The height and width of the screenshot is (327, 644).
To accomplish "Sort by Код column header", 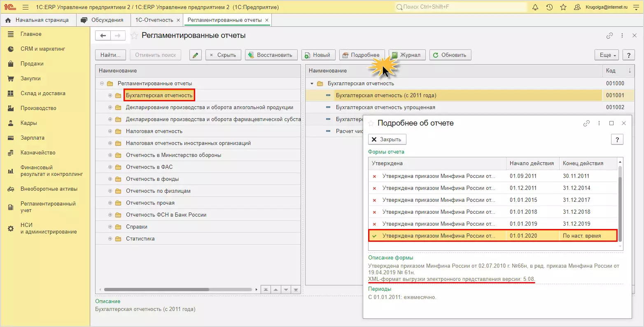I will (618, 71).
